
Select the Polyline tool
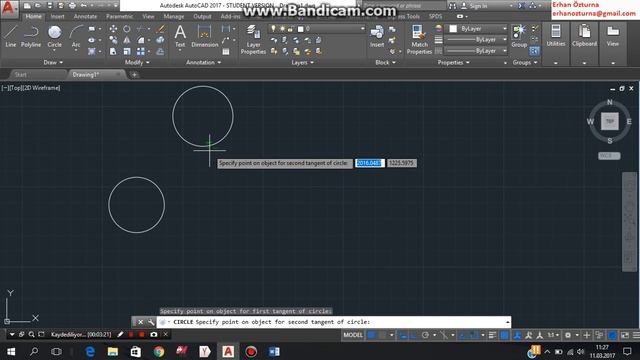point(31,36)
